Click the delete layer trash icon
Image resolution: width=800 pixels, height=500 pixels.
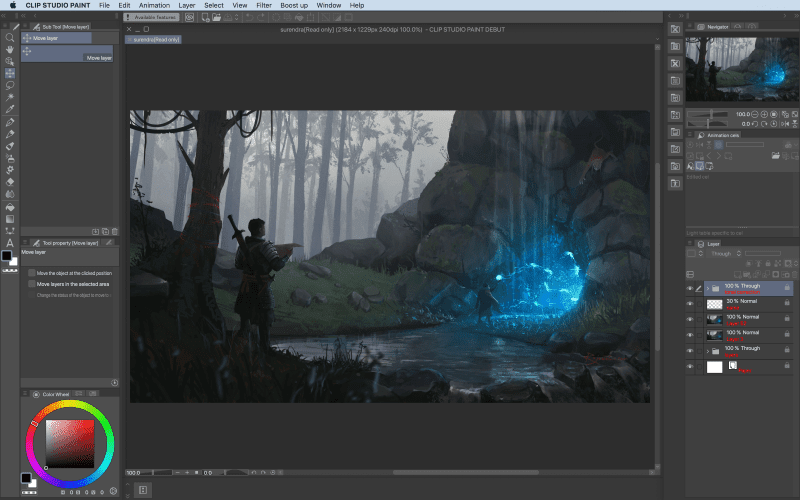click(x=794, y=274)
